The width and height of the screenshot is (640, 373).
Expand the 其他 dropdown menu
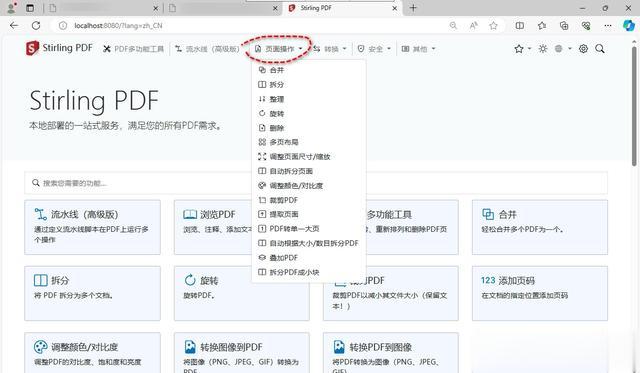419,49
